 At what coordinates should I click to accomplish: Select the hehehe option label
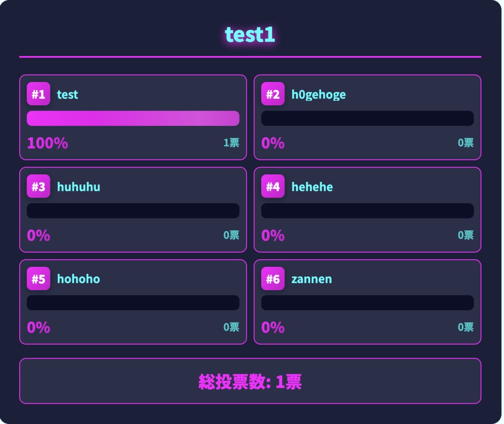click(313, 187)
